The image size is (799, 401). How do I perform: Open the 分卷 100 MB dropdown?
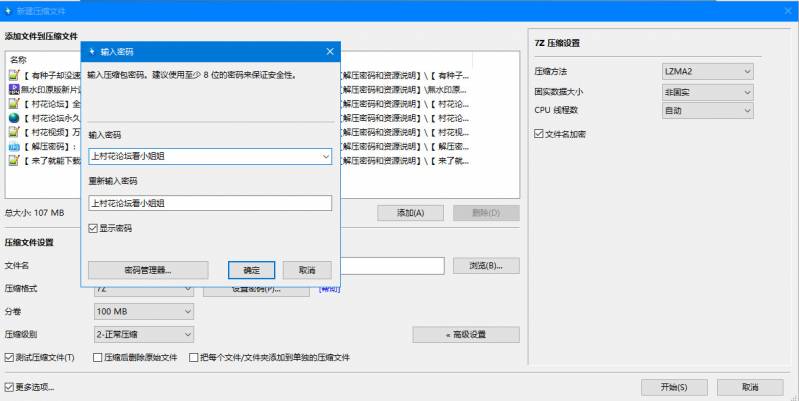pos(186,311)
